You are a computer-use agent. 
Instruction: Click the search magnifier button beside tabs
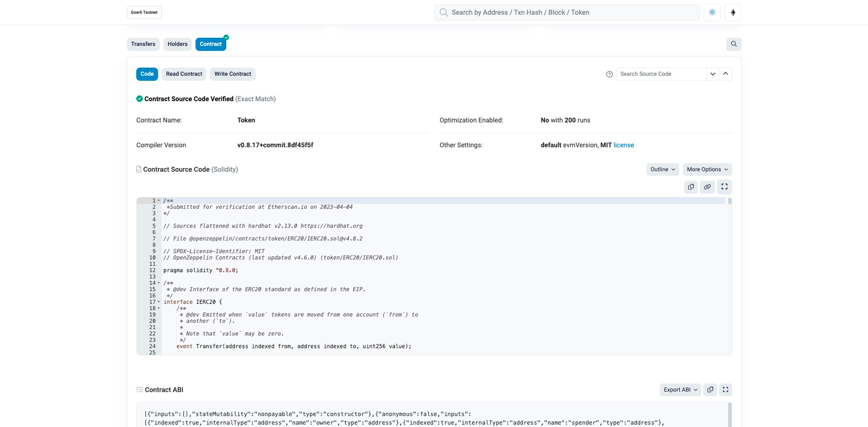(733, 44)
